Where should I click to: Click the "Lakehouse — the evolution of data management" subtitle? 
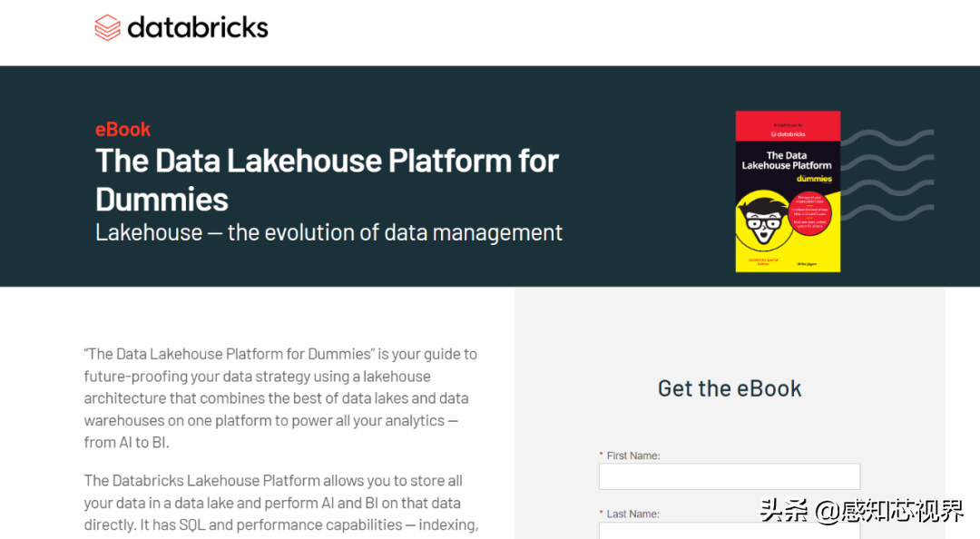(x=328, y=232)
